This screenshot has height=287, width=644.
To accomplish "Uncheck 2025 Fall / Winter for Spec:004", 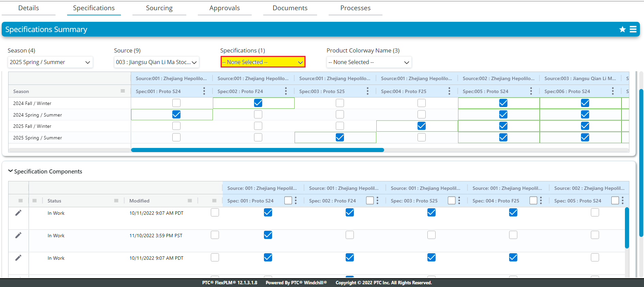I will point(422,126).
